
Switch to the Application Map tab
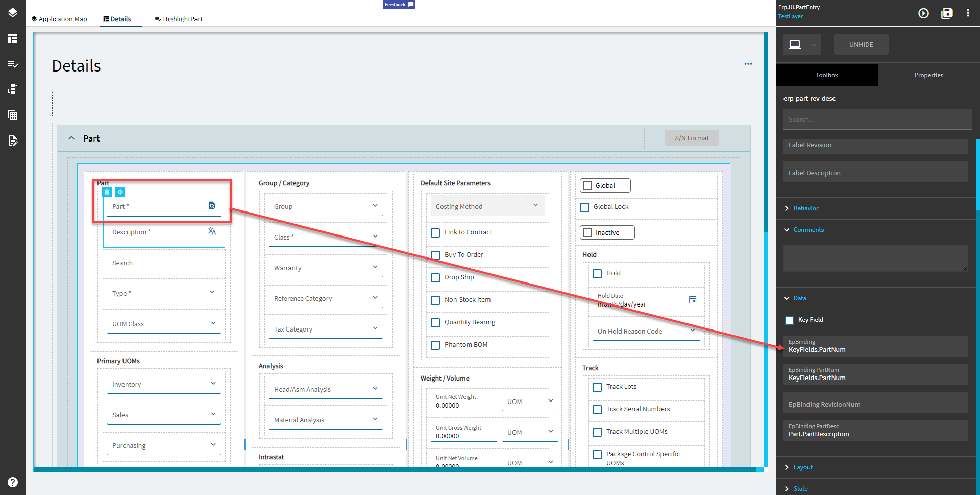[x=59, y=19]
